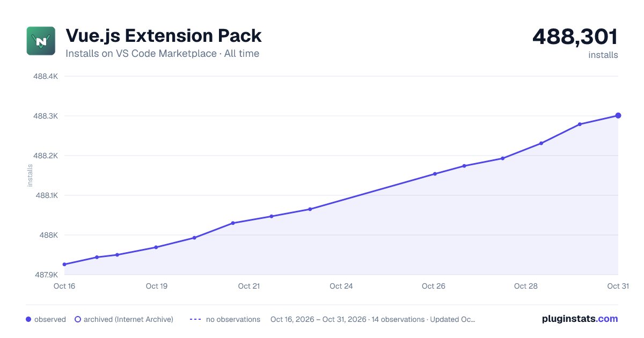Click the Vue.js Extension Pack title
This screenshot has height=338, width=644.
(164, 36)
